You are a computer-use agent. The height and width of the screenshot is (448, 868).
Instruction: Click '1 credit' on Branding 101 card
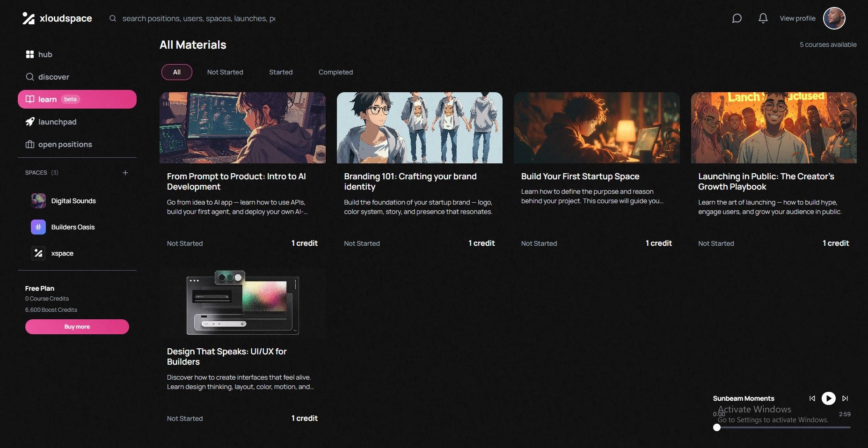coord(481,243)
